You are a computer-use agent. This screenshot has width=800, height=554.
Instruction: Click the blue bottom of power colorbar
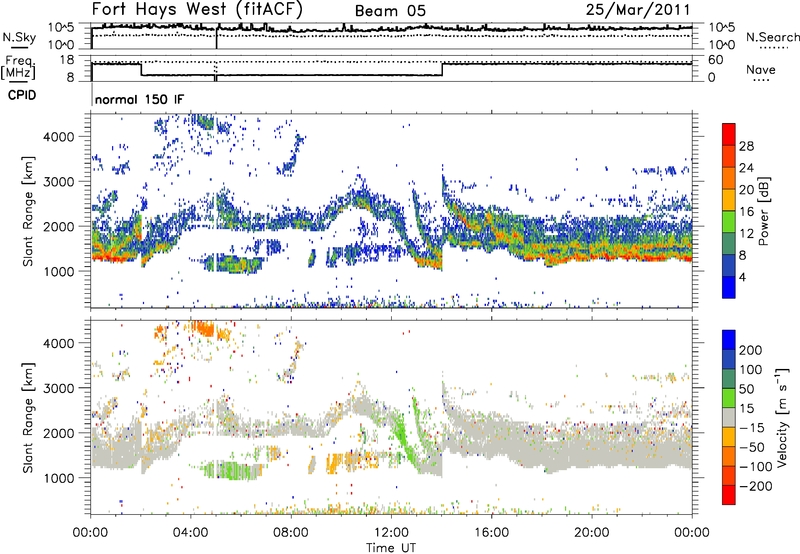click(729, 287)
